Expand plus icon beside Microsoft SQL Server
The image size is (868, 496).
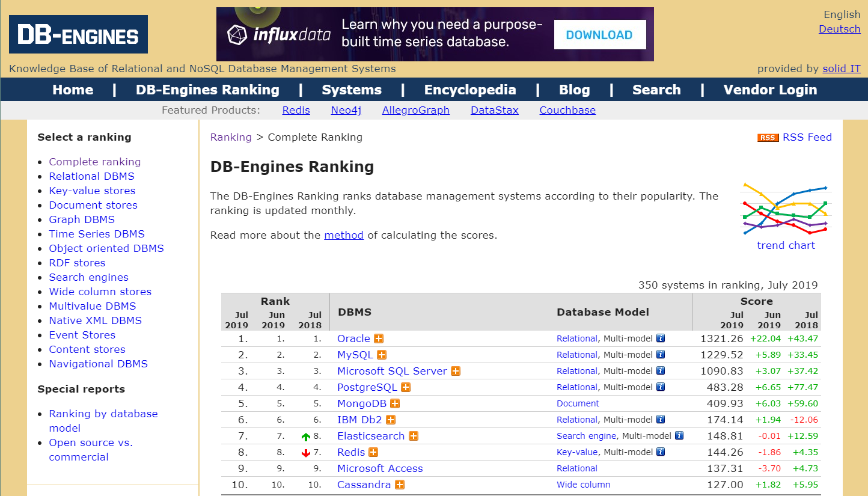[x=456, y=371]
